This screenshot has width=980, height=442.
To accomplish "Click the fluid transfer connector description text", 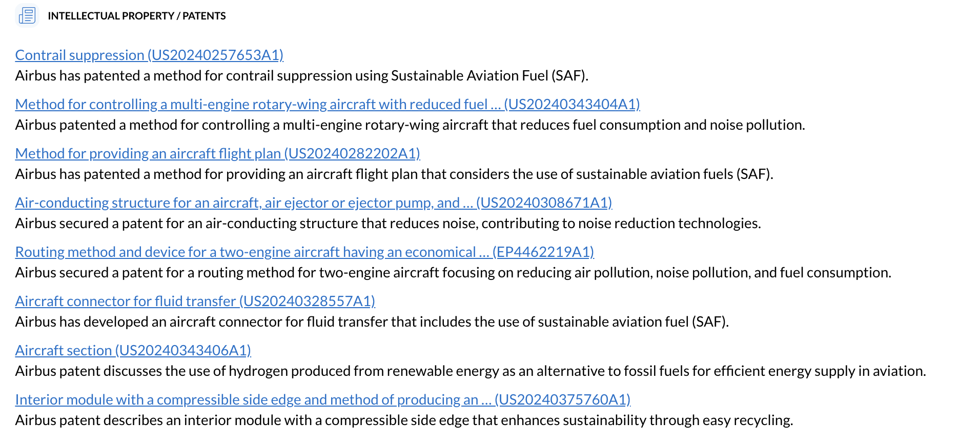I will tap(372, 322).
